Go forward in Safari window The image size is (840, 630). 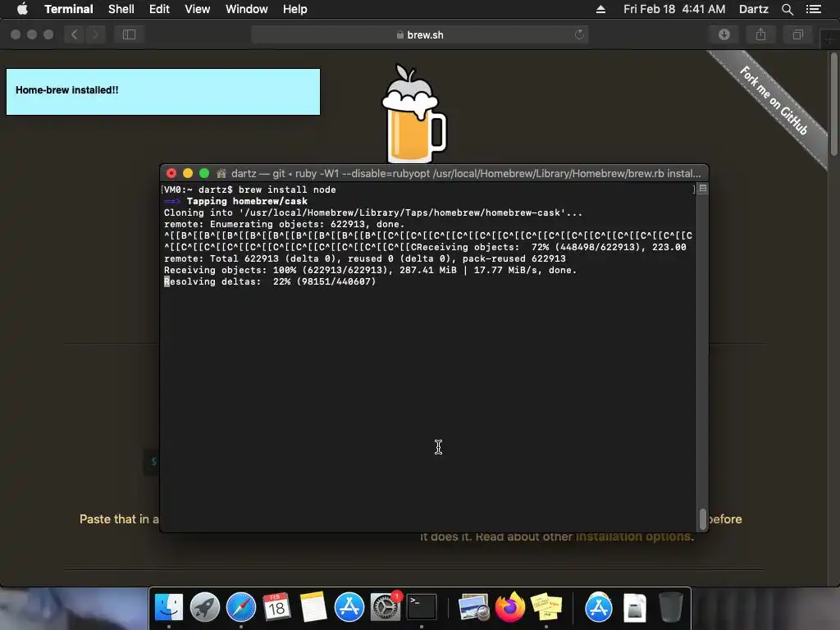click(x=95, y=34)
